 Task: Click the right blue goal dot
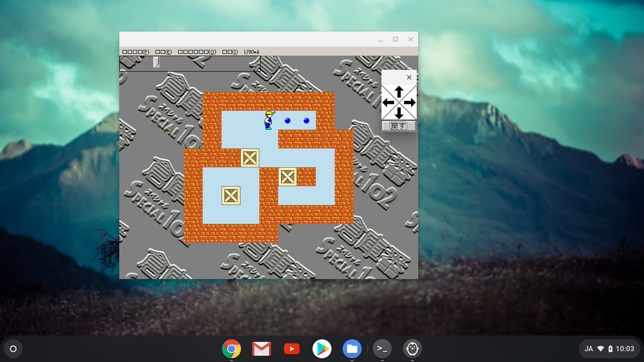click(x=306, y=121)
